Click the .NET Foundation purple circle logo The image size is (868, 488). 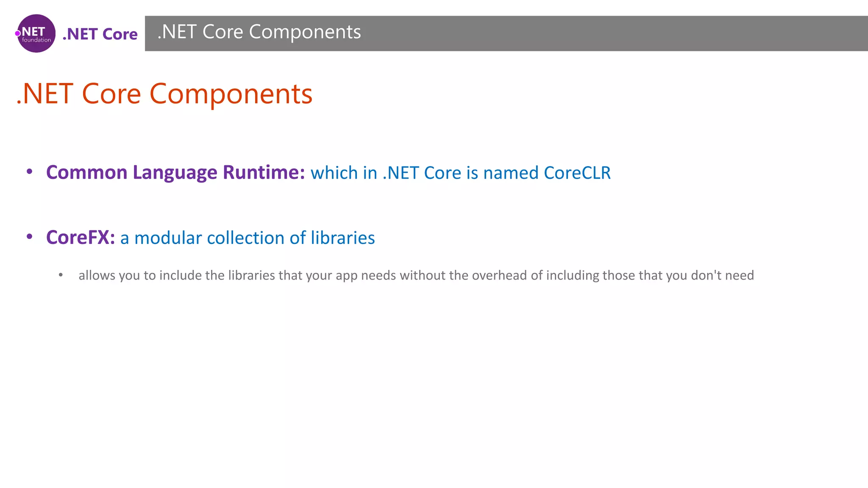pos(36,33)
